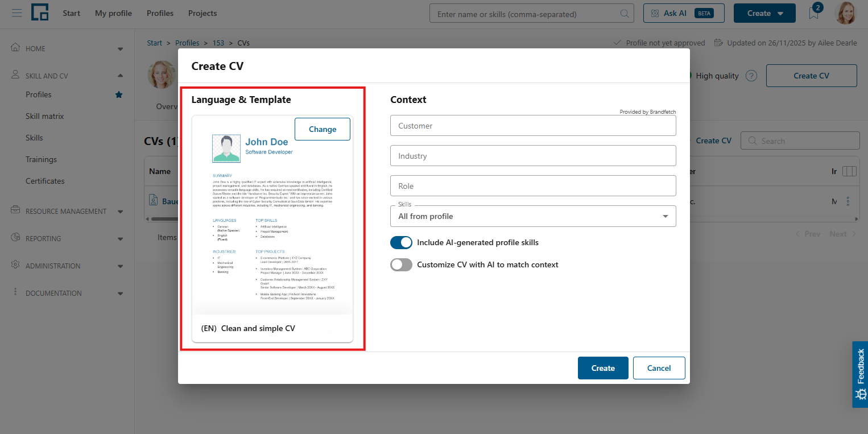Click the Role input field
This screenshot has width=868, height=434.
coord(533,186)
